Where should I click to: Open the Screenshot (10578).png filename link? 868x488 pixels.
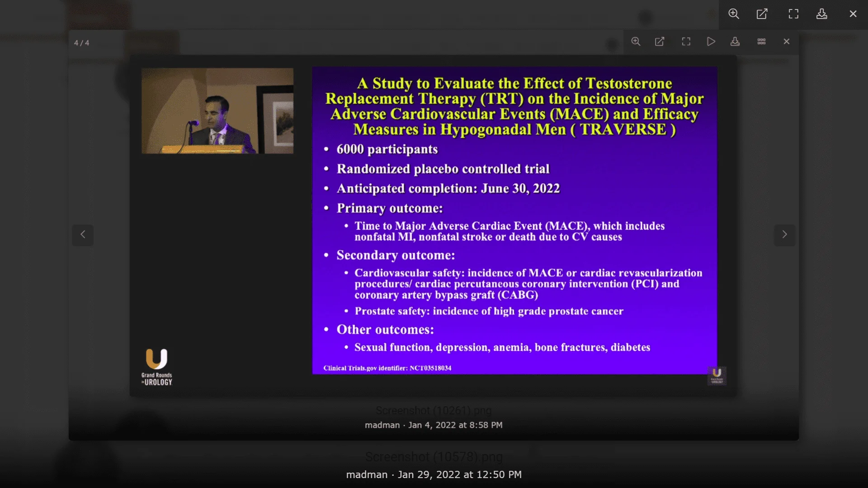[x=433, y=457]
